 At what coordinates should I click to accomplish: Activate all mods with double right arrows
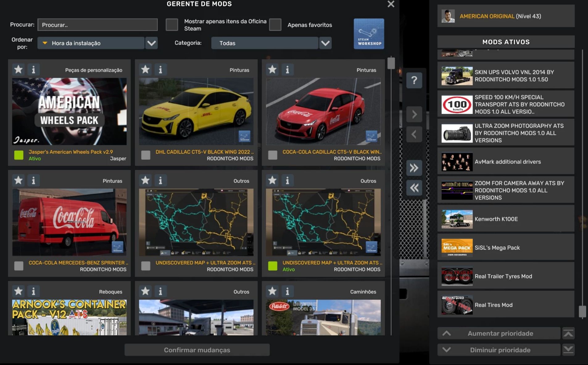414,168
